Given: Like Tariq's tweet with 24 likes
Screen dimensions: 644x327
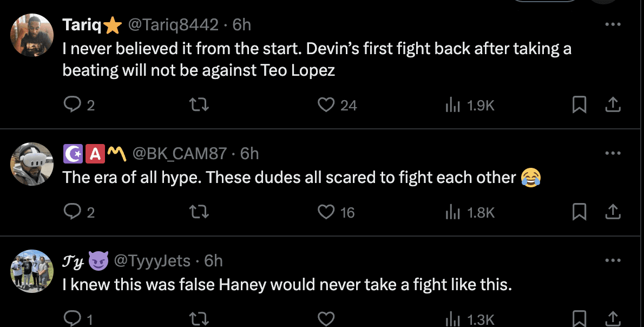Looking at the screenshot, I should coord(326,105).
